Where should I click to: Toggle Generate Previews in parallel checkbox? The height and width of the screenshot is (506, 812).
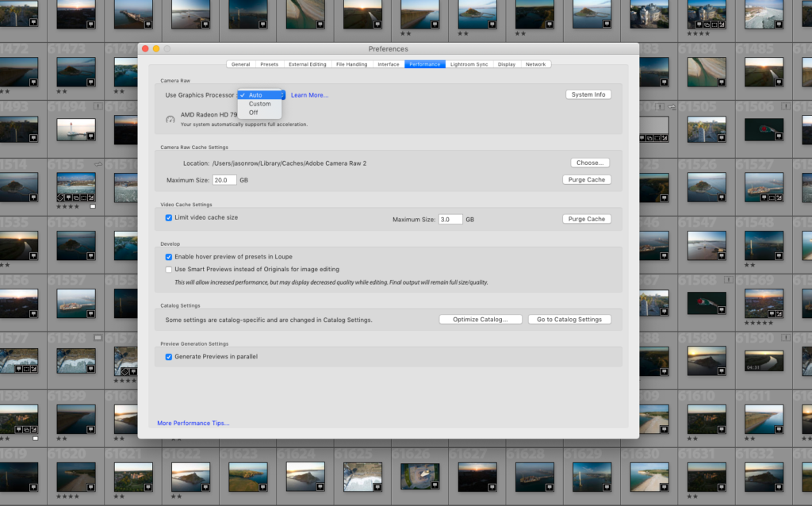pos(168,357)
